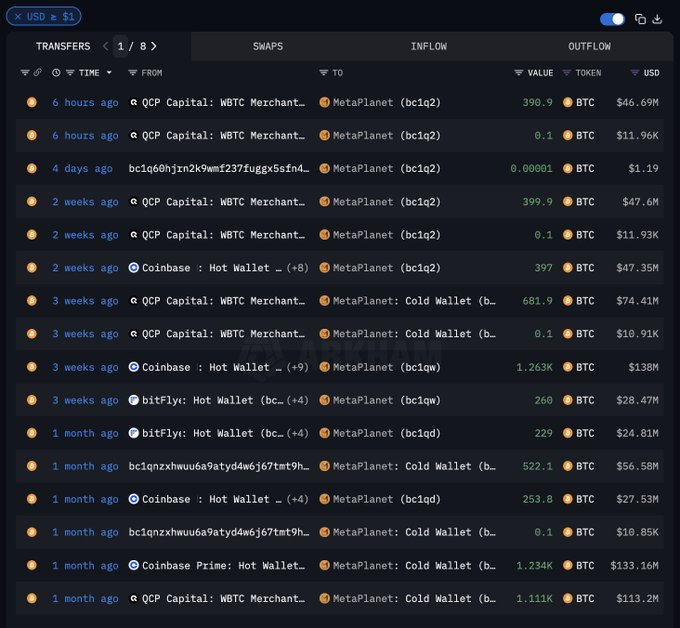Click MetaPlanet logo in $1.19 row
Viewport: 680px width, 628px height.
click(x=324, y=168)
